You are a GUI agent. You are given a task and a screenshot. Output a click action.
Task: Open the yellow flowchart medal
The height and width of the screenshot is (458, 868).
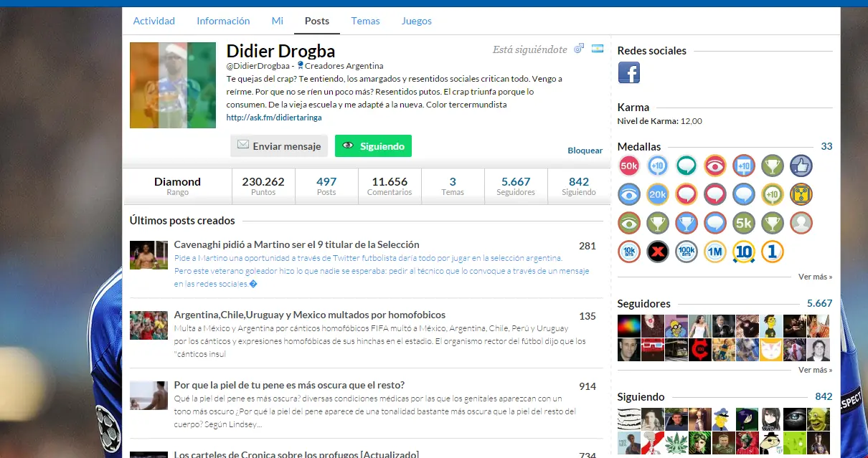(801, 194)
